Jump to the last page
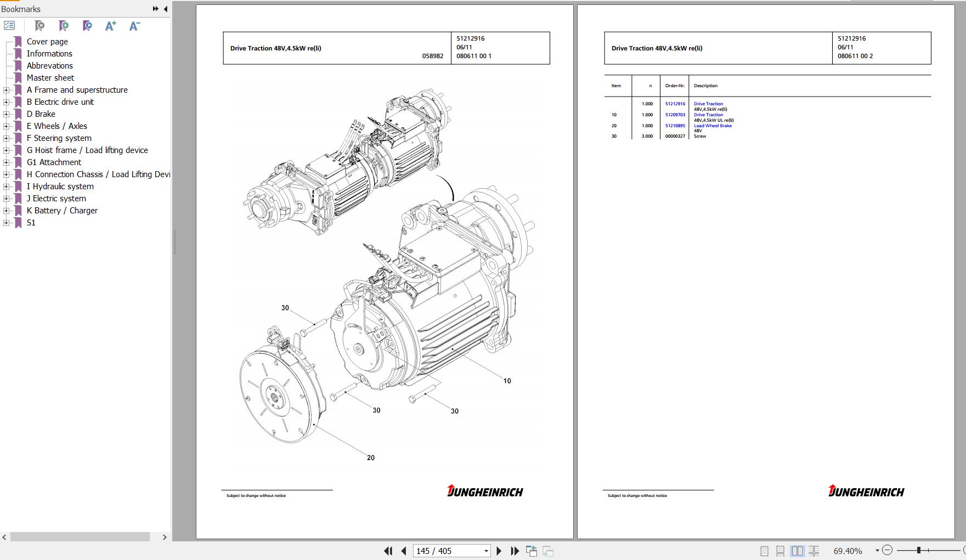966x560 pixels. click(x=515, y=551)
